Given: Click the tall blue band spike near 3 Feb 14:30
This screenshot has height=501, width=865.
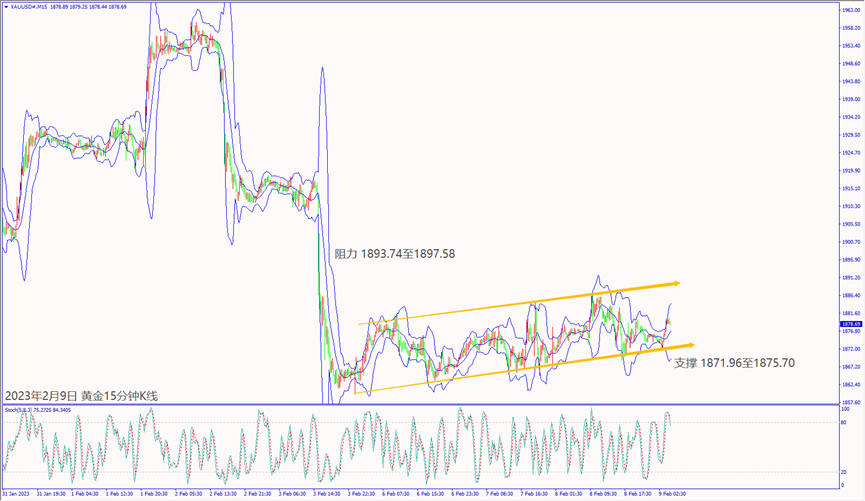Looking at the screenshot, I should [322, 72].
